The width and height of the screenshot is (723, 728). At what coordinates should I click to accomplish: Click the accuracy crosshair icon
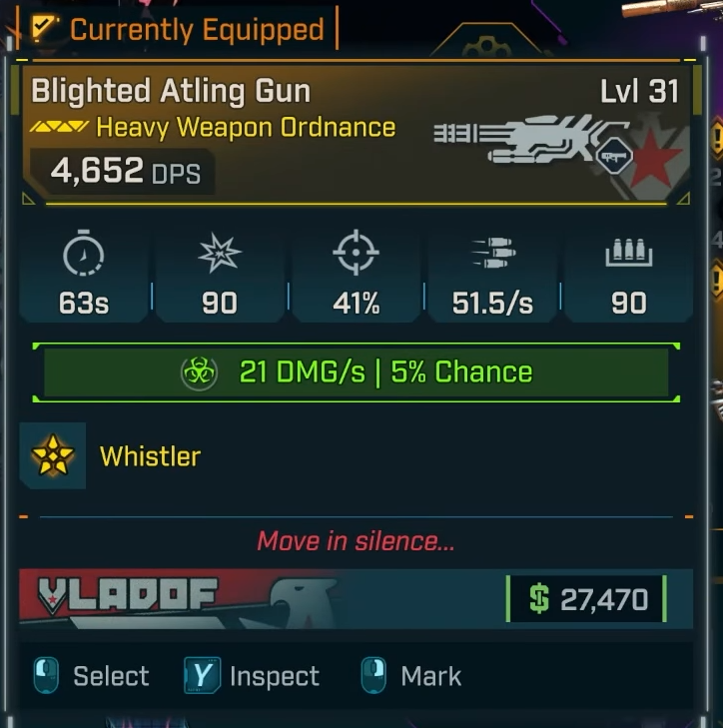point(356,252)
